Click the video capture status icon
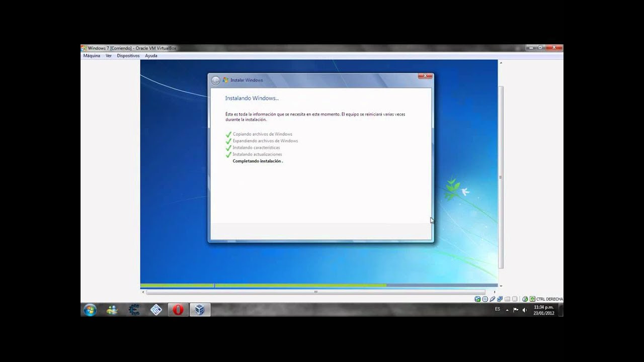The height and width of the screenshot is (362, 644). (515, 299)
